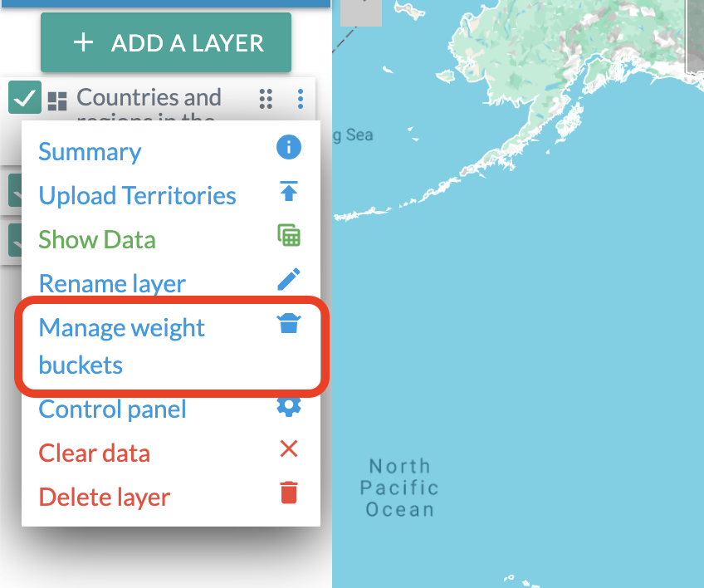
Task: Click the Summary info icon
Action: coord(288,149)
